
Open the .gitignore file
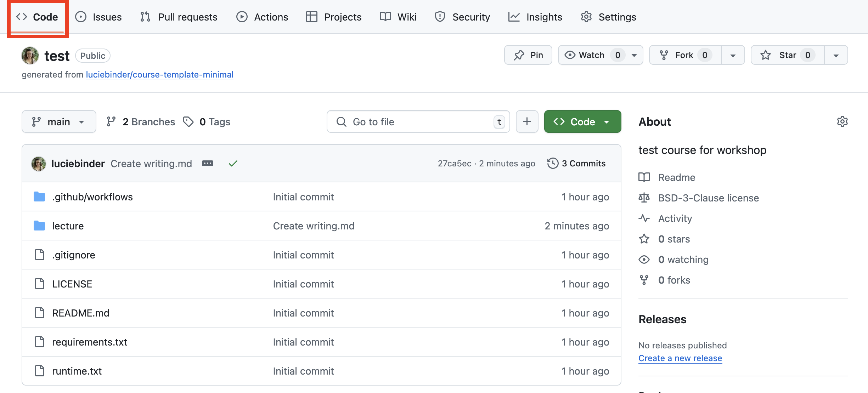[x=74, y=255]
